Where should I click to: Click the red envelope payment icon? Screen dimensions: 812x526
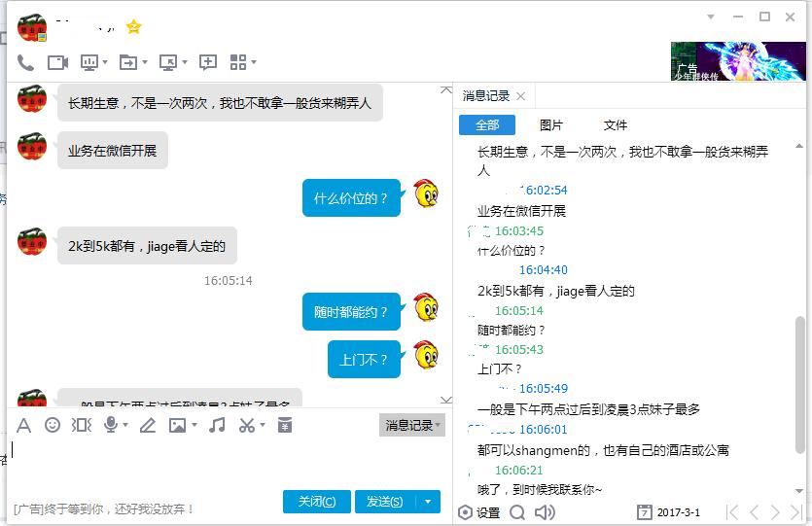(285, 425)
